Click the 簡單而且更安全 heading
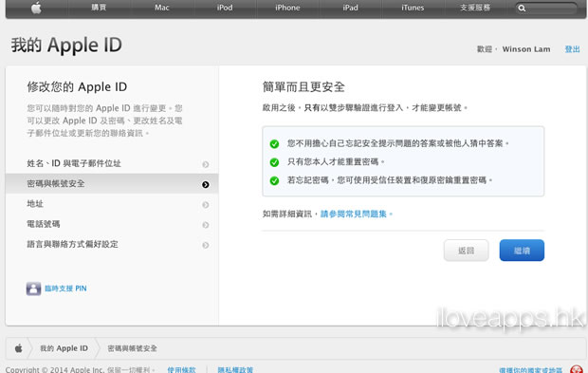Screen dimensions: 588x373 [303, 87]
